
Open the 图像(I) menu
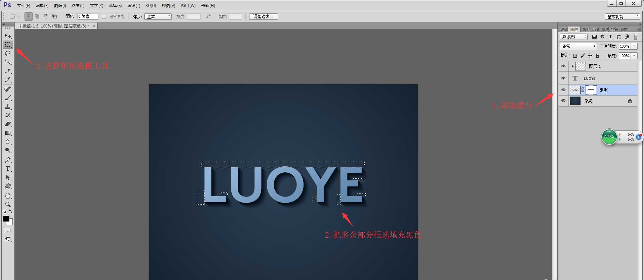click(60, 6)
